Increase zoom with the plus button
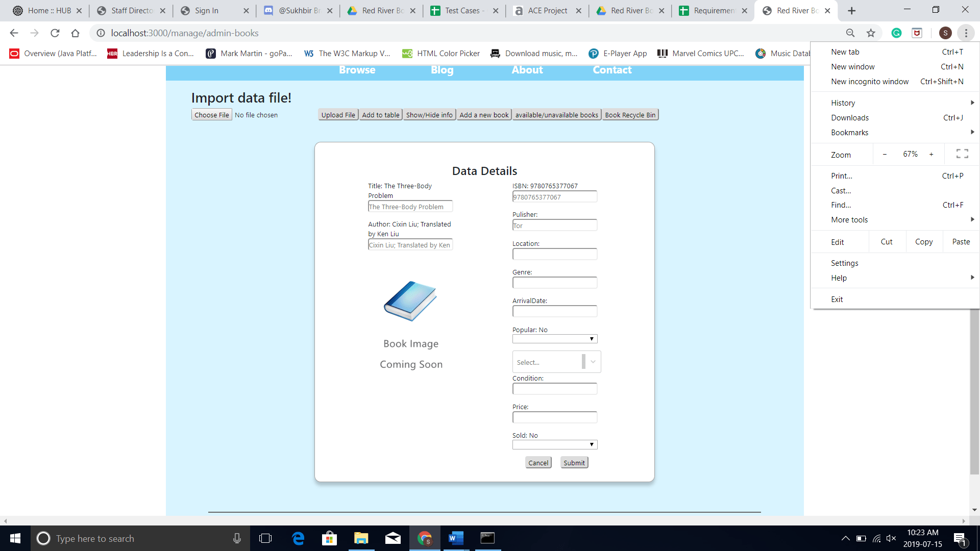The width and height of the screenshot is (980, 551). pos(932,154)
